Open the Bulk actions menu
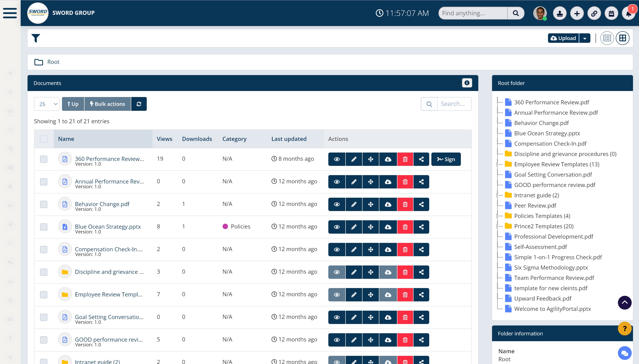This screenshot has height=364, width=639. 108,104
